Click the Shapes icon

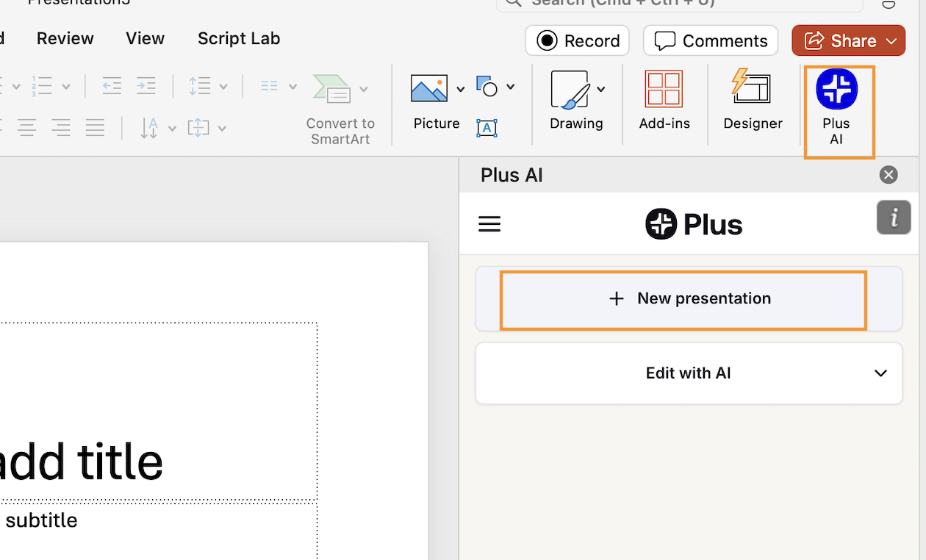coord(487,87)
